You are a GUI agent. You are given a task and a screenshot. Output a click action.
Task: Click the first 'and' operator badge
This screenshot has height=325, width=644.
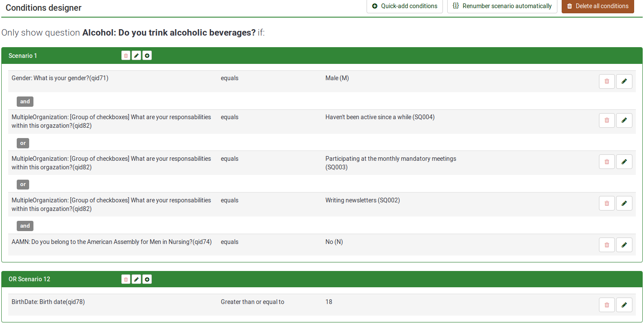(x=25, y=102)
